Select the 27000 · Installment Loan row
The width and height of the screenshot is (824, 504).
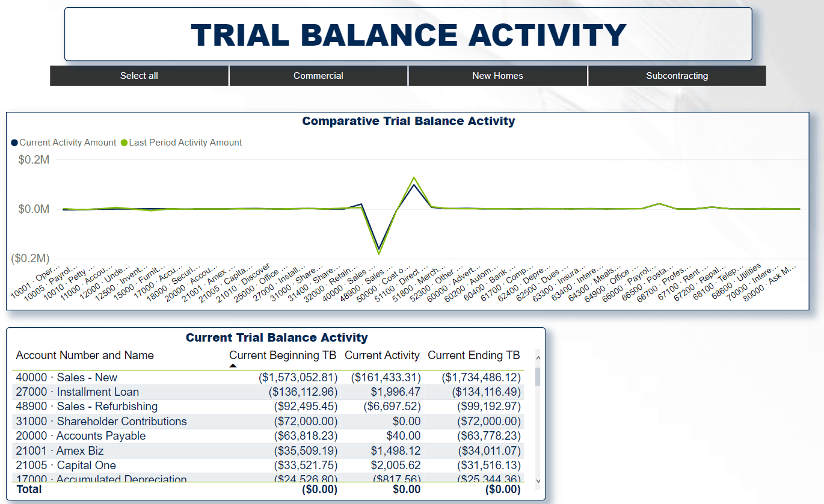pos(268,392)
